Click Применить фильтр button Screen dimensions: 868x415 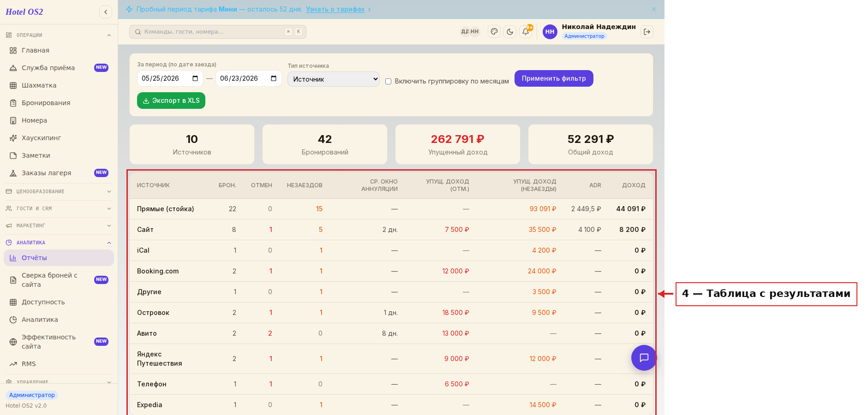pos(554,78)
